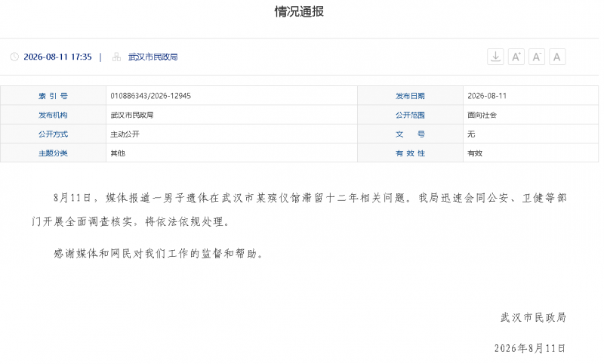Image resolution: width=604 pixels, height=364 pixels.
Task: Select the value 面向社会
Action: point(482,115)
